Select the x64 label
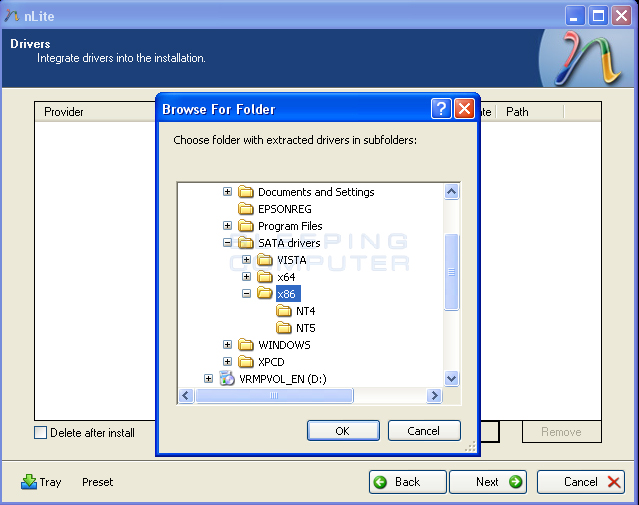Screen dimensions: 639x505 click(286, 277)
